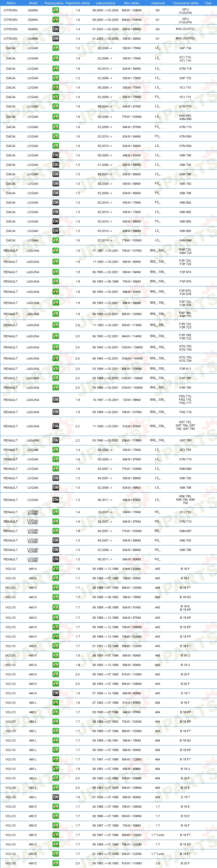Click 'K9K 790, K9K 794, K9K 700' engine cell
The height and width of the screenshot is (868, 217).
pos(185,500)
